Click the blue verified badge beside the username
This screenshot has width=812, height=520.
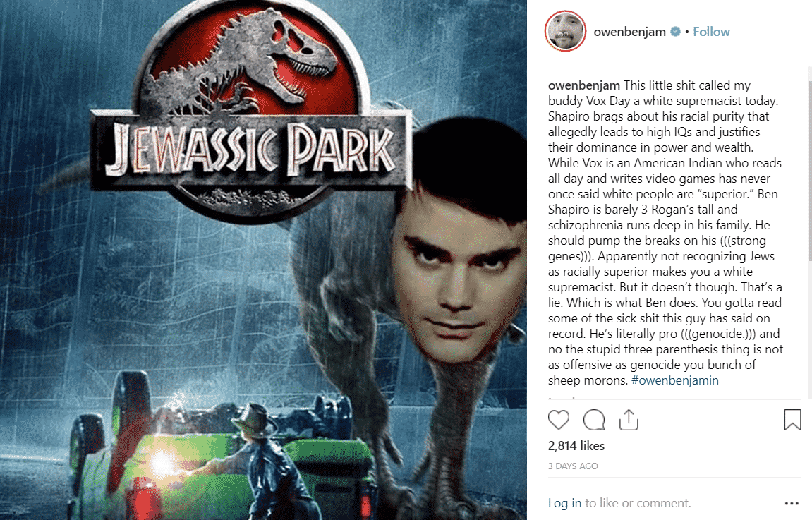675,32
